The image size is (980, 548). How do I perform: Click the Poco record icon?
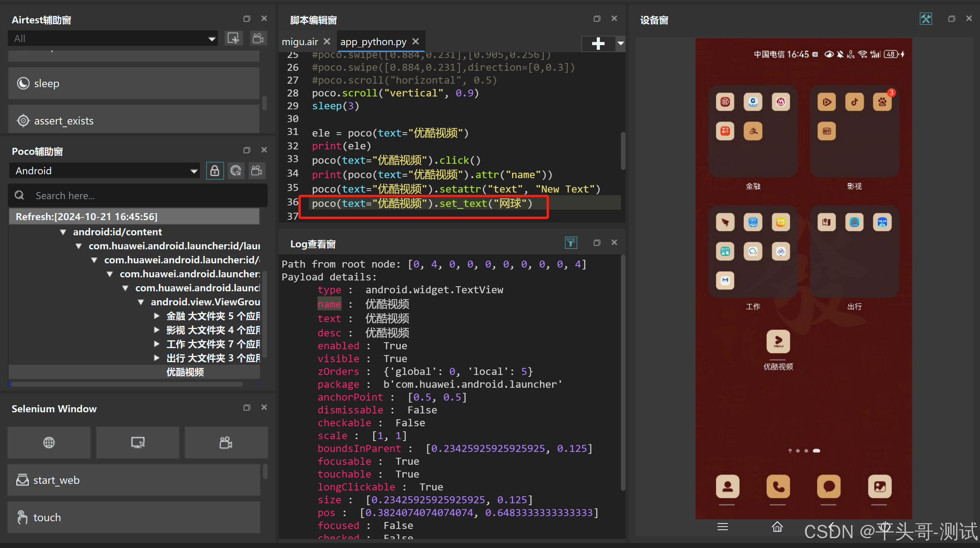257,171
